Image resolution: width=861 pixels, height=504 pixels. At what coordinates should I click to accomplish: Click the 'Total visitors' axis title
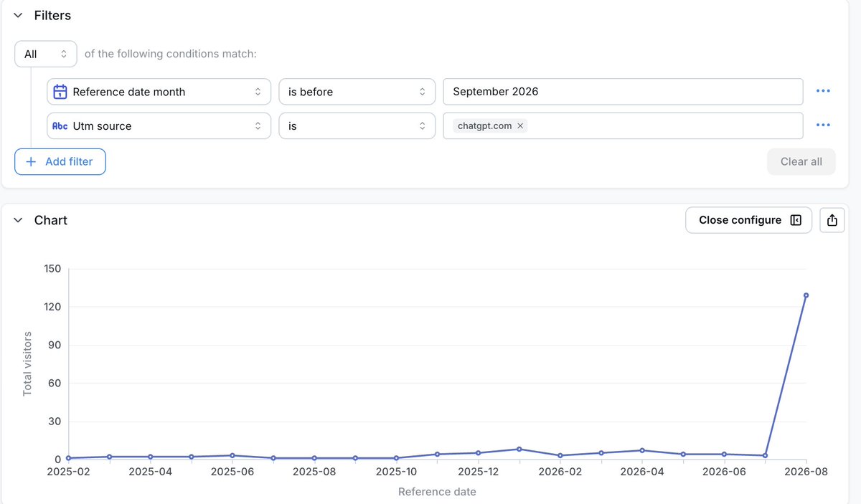tap(28, 363)
